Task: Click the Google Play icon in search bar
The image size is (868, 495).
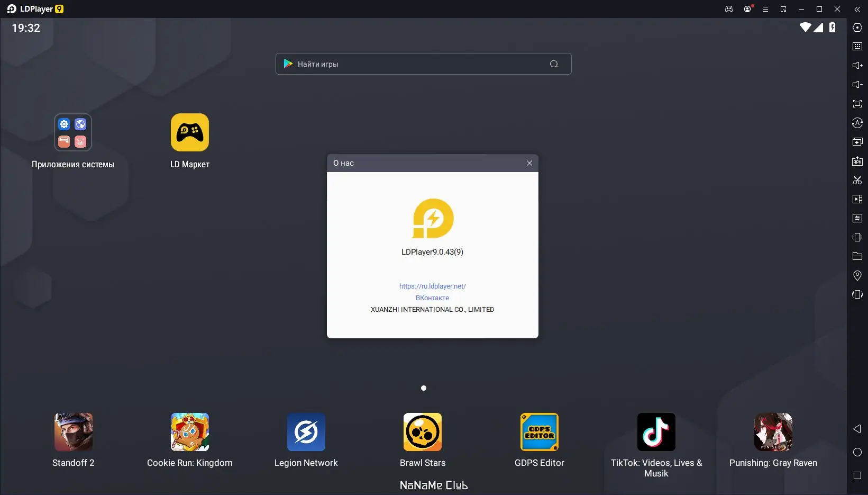Action: pos(288,64)
